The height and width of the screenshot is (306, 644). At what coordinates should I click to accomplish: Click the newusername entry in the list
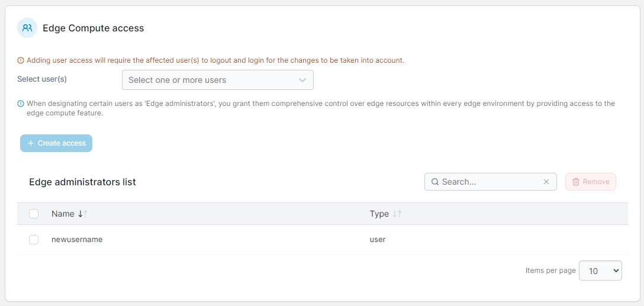(x=77, y=240)
